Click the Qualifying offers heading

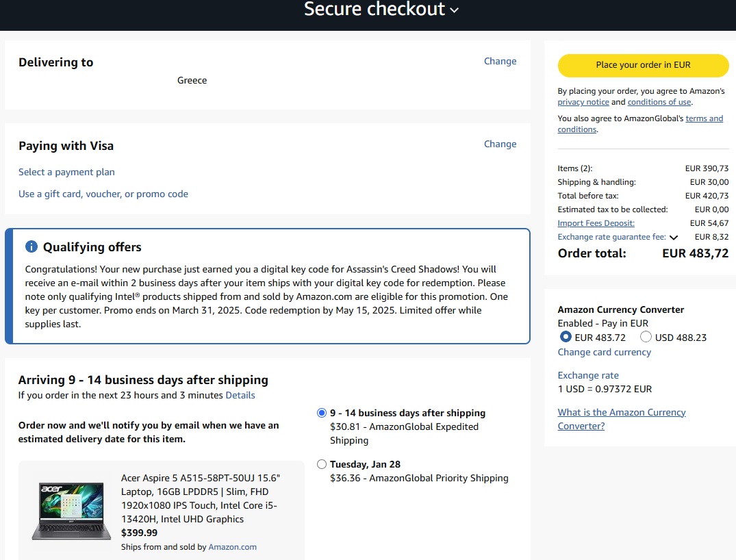pyautogui.click(x=92, y=247)
